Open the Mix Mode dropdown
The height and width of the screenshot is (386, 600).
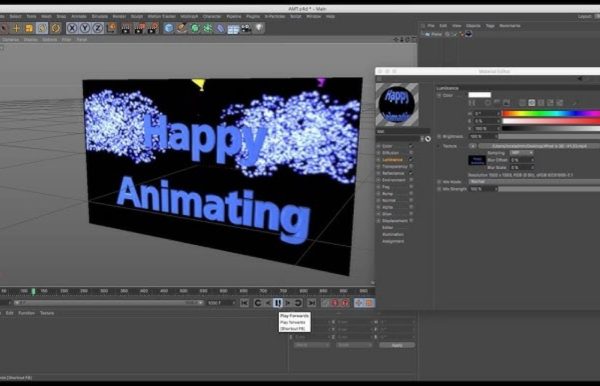(535, 182)
